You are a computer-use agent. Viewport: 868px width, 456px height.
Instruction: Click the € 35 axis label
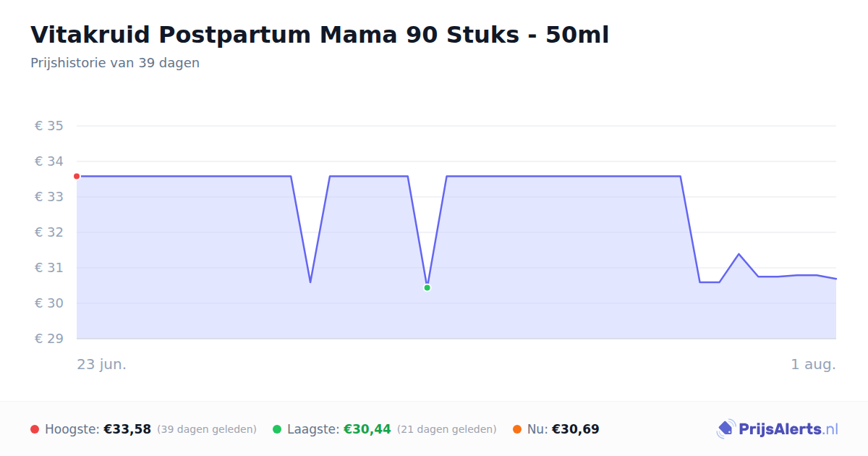[49, 126]
